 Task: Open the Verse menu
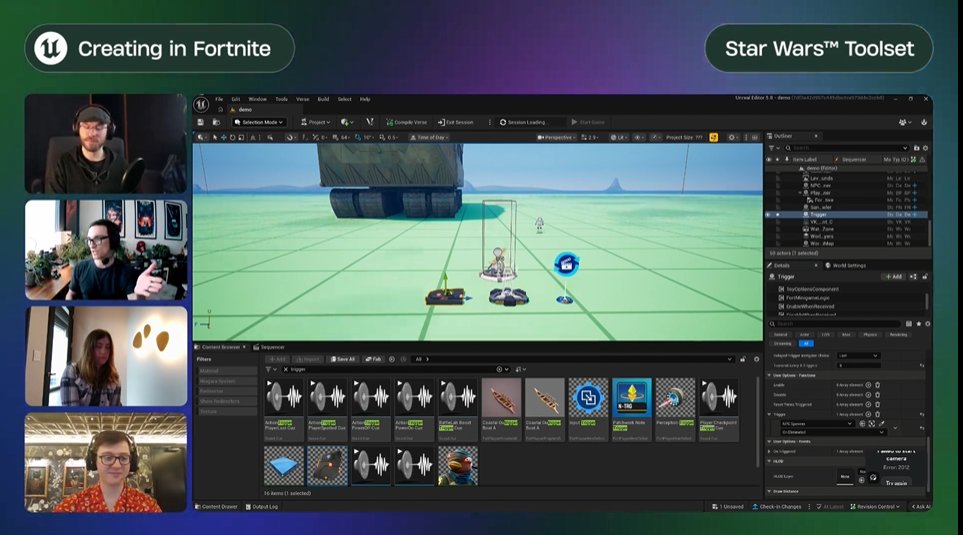303,99
